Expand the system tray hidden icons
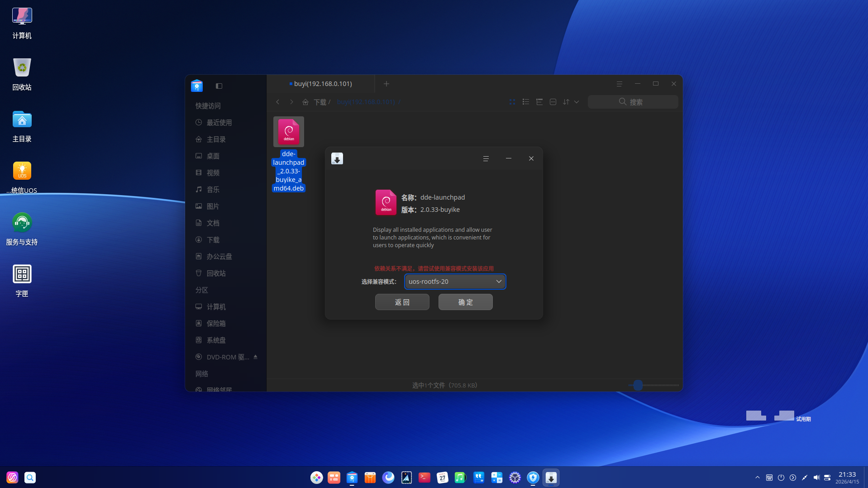 click(758, 478)
